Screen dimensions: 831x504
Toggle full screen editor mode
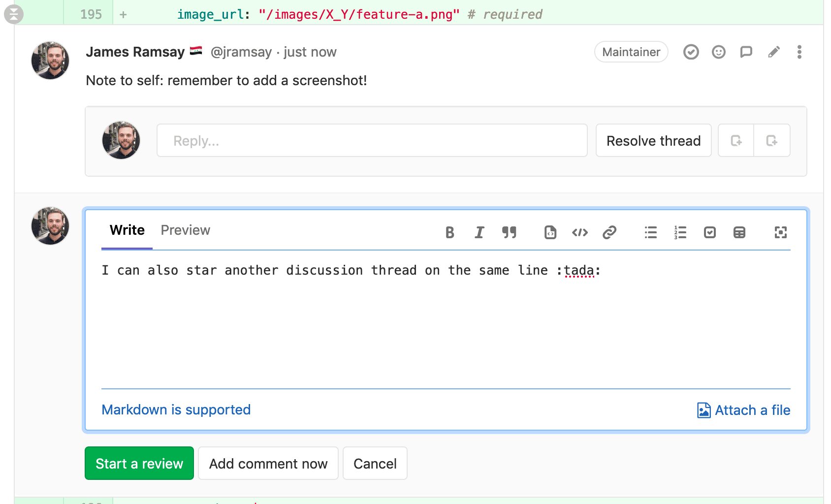[780, 232]
